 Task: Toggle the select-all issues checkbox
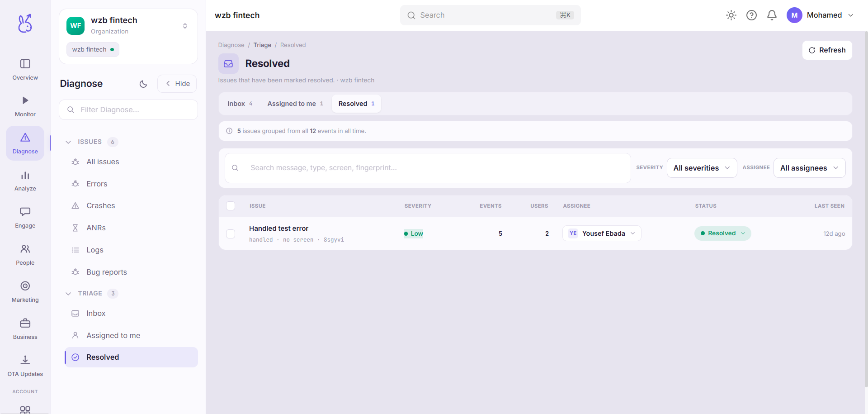[231, 206]
